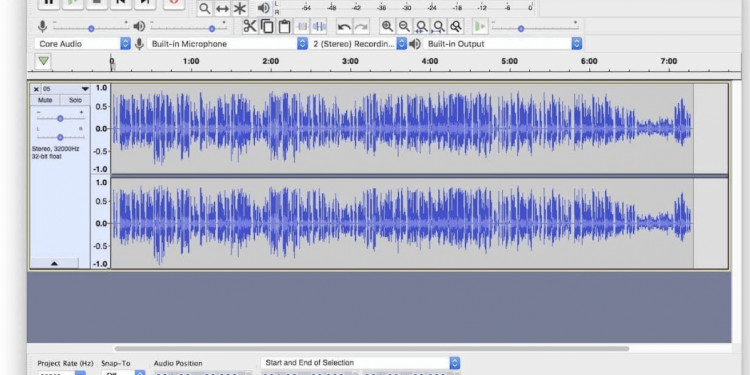Click the 'Stereo, 32000Hz' track info text
Screen dimensions: 750x375
coord(55,149)
